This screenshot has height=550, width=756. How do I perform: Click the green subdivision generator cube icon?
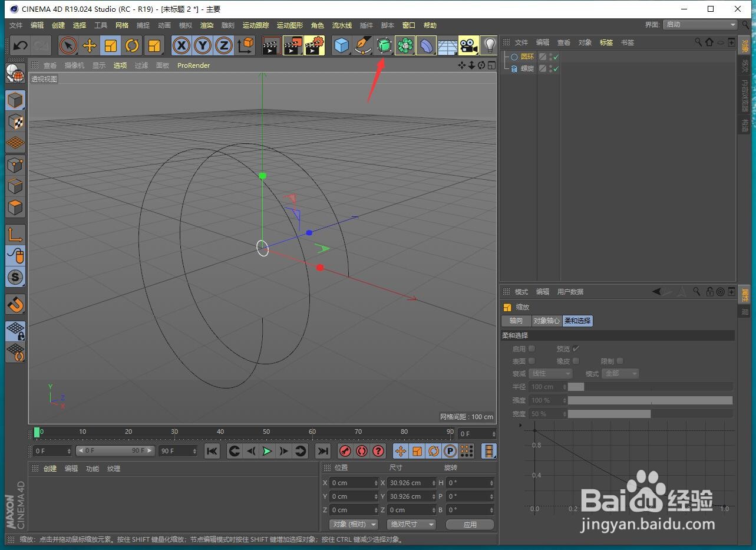coord(384,45)
